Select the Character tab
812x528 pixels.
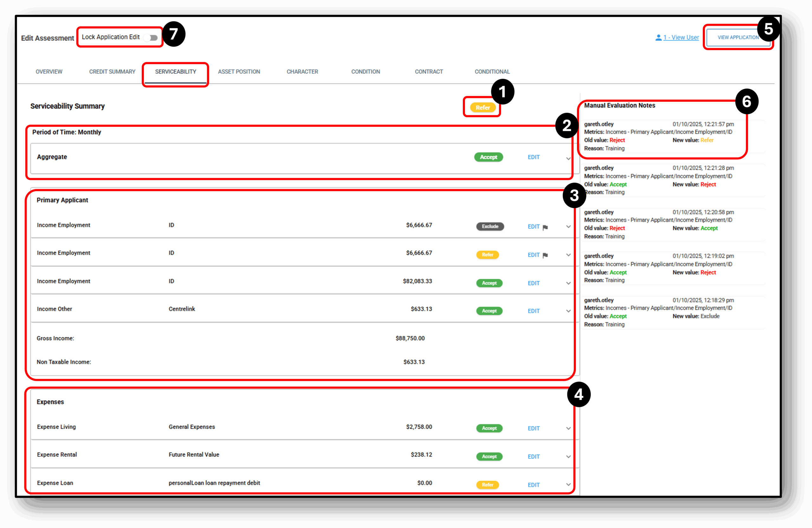302,72
